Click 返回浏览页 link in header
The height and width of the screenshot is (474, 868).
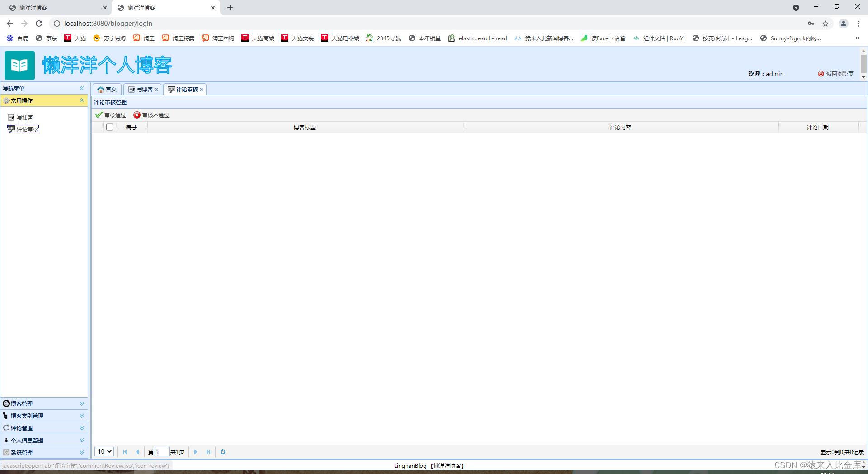click(836, 74)
